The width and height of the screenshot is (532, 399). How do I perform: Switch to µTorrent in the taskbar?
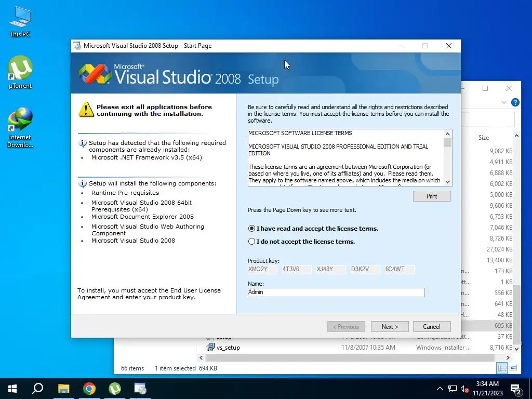click(115, 389)
